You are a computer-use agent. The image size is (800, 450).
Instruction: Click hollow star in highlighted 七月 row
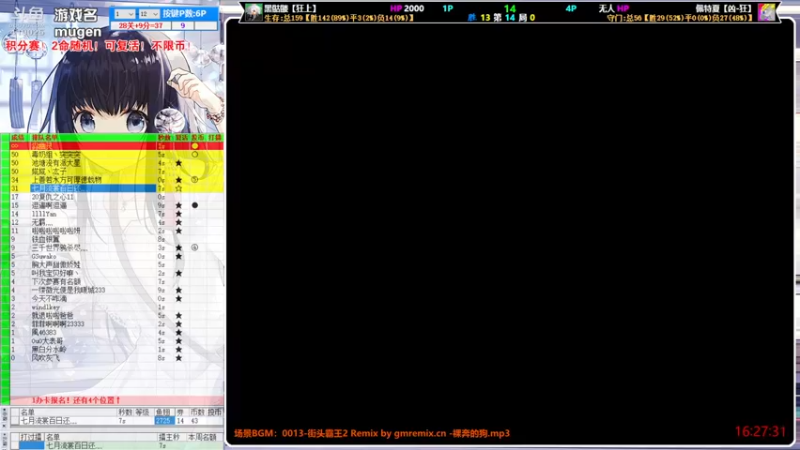179,188
